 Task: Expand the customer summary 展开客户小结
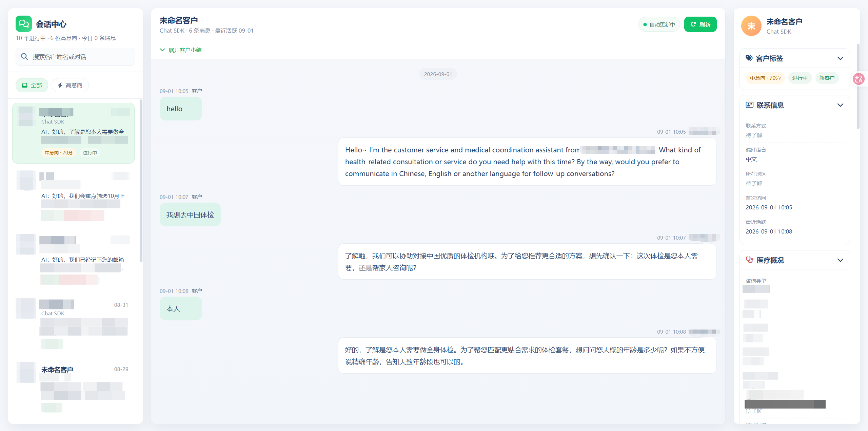[181, 50]
